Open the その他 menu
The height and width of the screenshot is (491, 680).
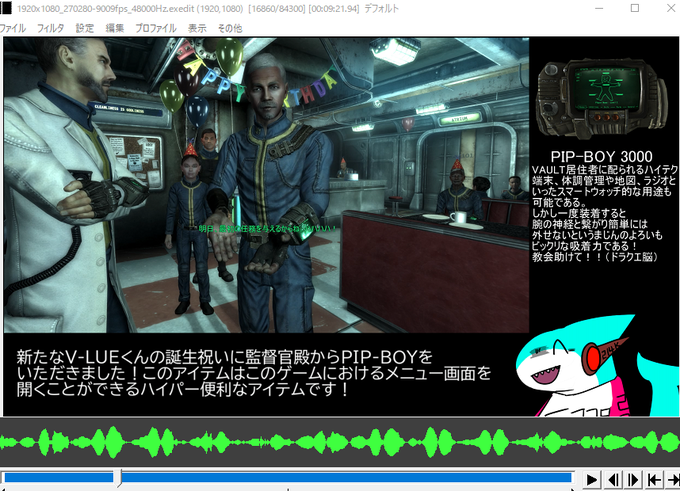coord(230,28)
